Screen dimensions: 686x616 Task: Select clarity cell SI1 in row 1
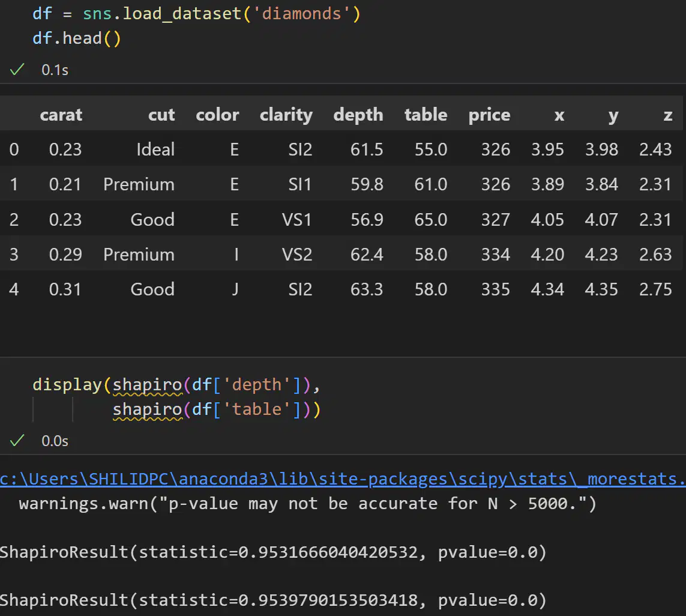[x=299, y=184]
